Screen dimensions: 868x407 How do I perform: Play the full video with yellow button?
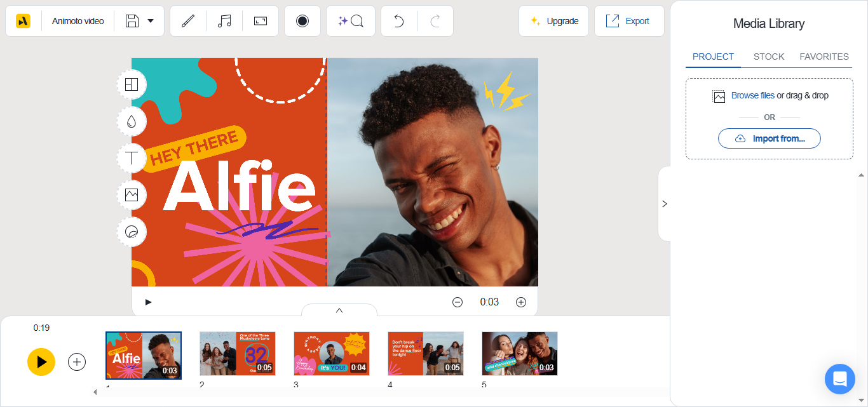(x=41, y=362)
